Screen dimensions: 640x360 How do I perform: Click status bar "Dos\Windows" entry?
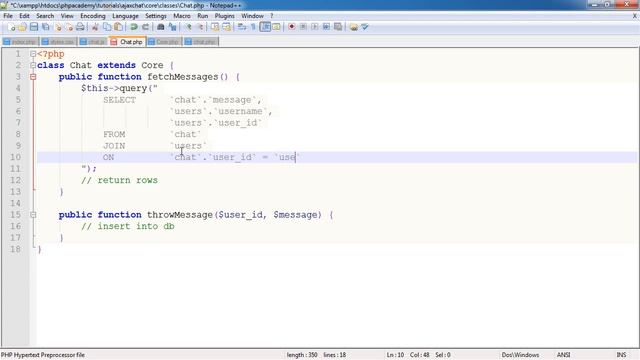520,355
